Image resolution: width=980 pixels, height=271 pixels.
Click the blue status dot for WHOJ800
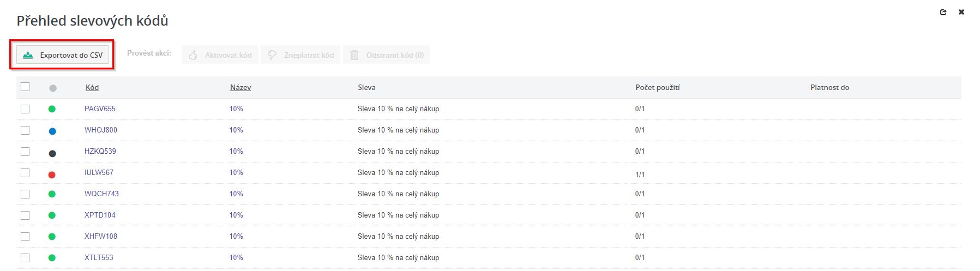52,131
